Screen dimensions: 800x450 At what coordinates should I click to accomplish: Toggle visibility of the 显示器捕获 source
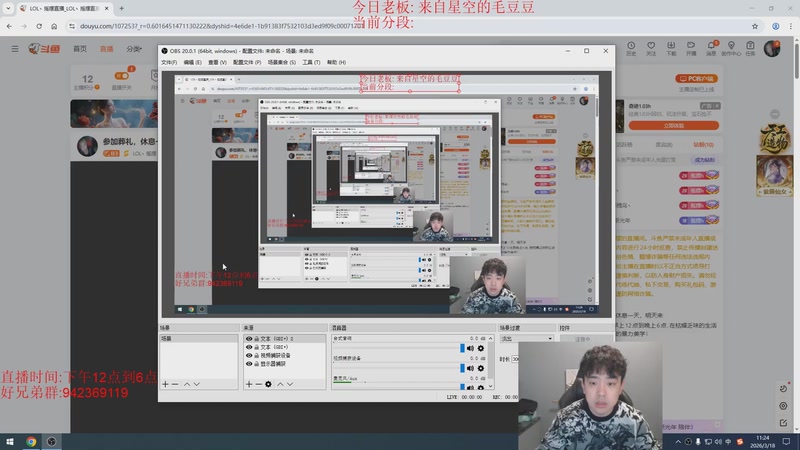(x=249, y=364)
